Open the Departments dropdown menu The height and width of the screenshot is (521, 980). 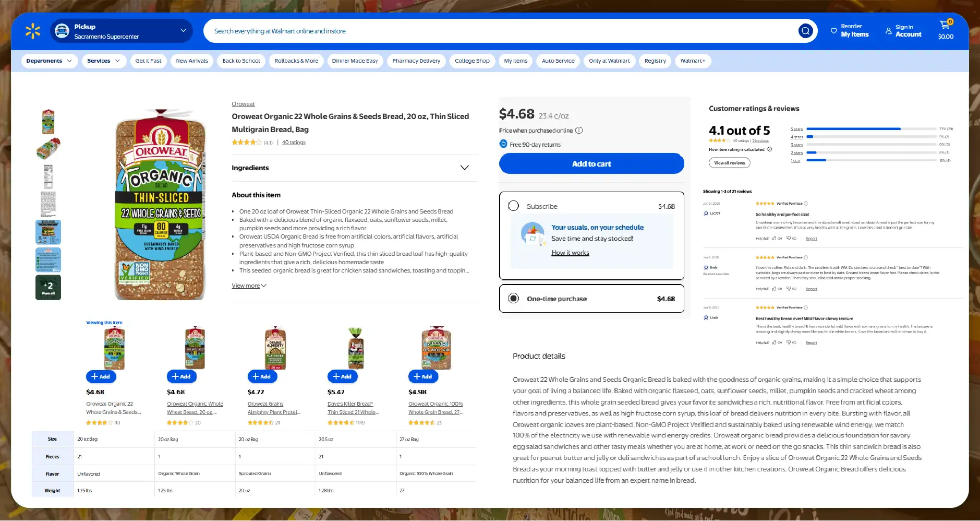pos(49,61)
